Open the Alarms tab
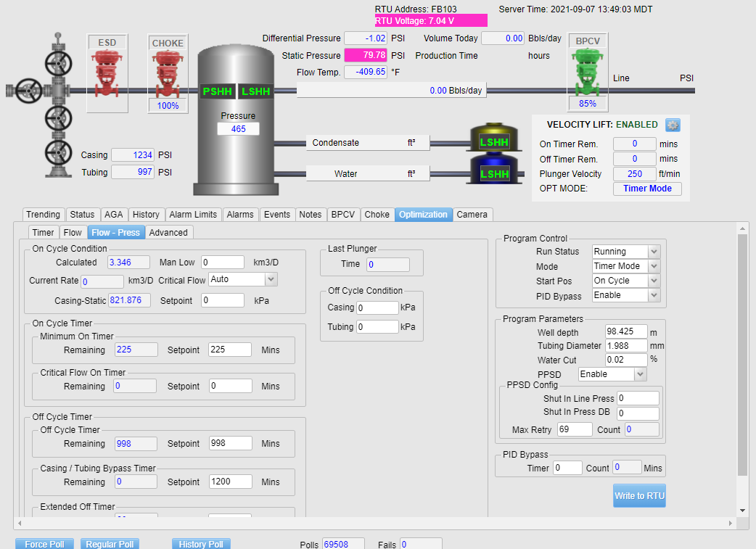Image resolution: width=756 pixels, height=549 pixels. click(x=240, y=215)
